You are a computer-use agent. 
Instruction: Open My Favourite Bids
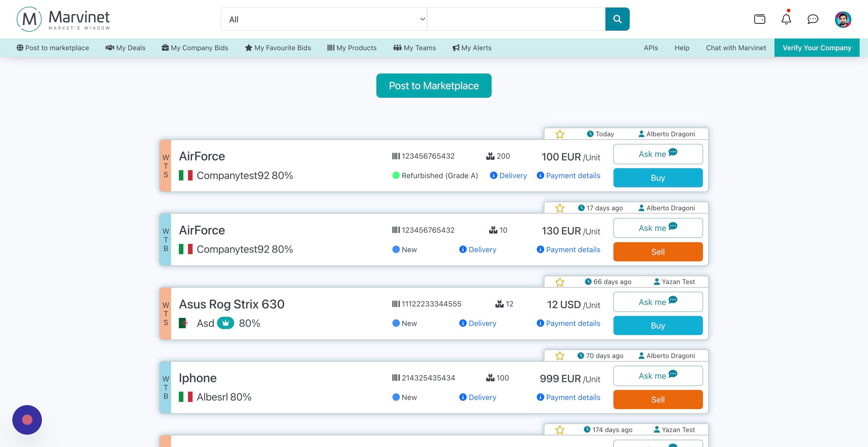click(278, 48)
